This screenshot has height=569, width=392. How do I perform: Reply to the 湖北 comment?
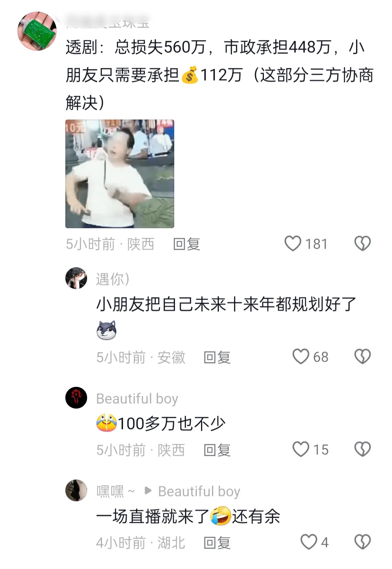point(217,543)
